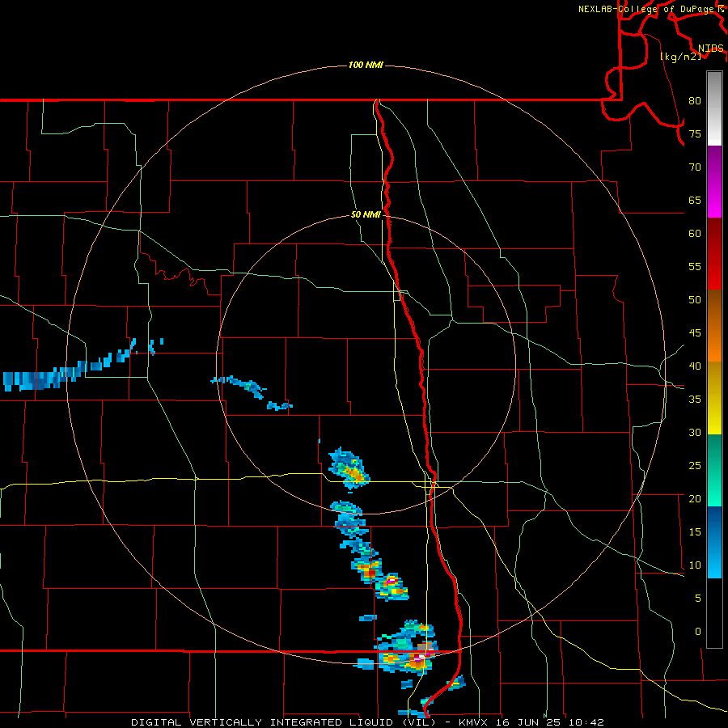Click the 15 value on the color scale
This screenshot has width=728, height=728.
click(x=695, y=531)
